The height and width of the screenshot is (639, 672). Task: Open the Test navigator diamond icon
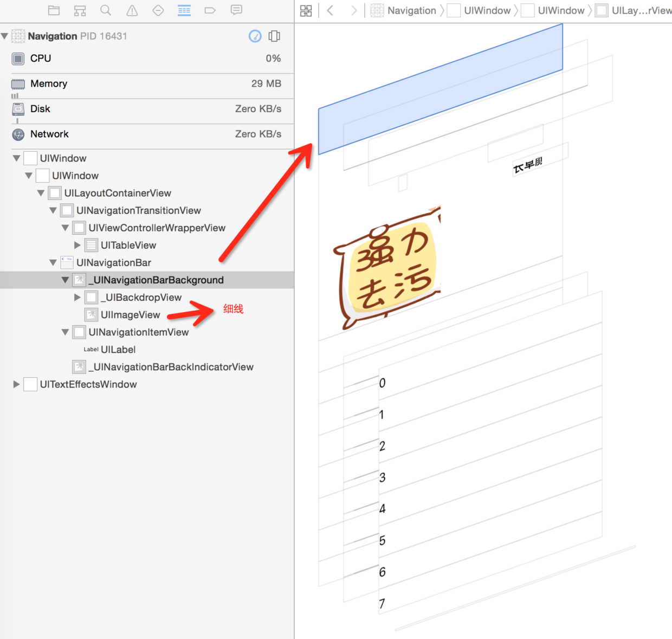coord(158,10)
